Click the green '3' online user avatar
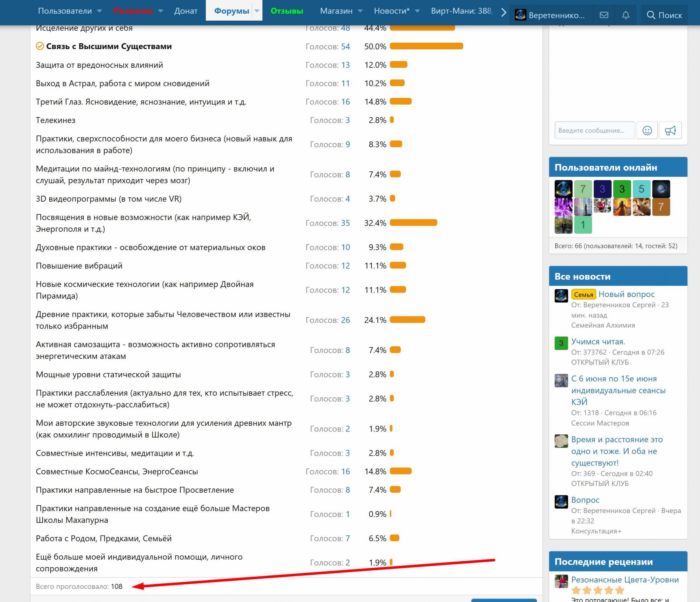The image size is (700, 602). (622, 189)
